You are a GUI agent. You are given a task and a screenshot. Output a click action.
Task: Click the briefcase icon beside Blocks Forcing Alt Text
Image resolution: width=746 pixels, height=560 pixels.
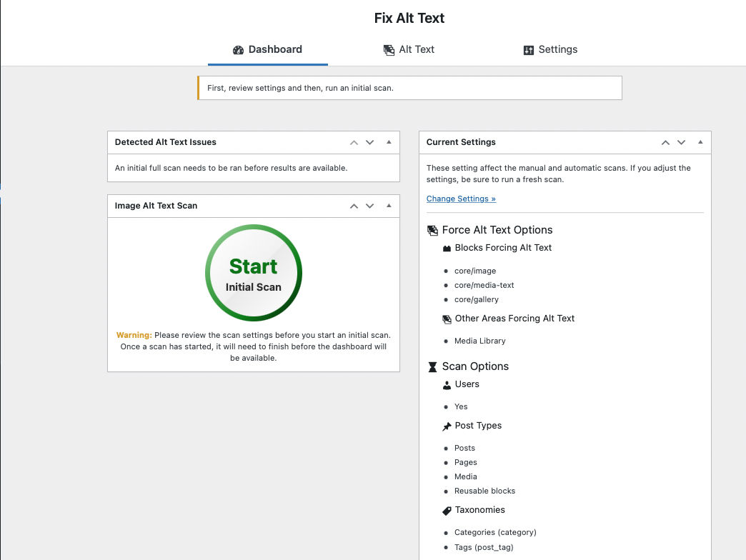[447, 248]
